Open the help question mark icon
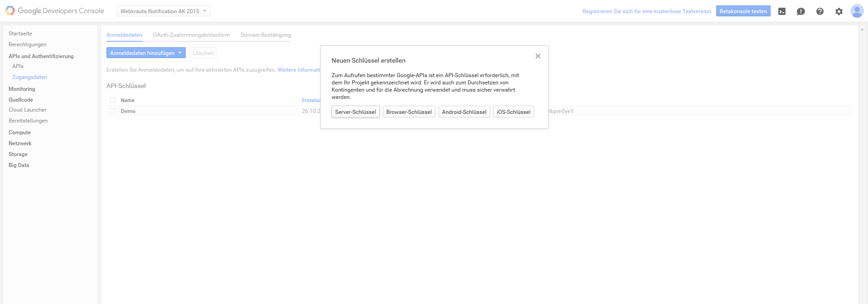Viewport: 868px width, 304px height. pos(820,11)
